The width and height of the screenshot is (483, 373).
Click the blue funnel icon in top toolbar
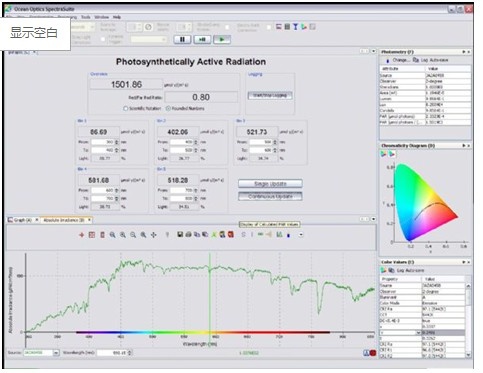click(x=295, y=27)
